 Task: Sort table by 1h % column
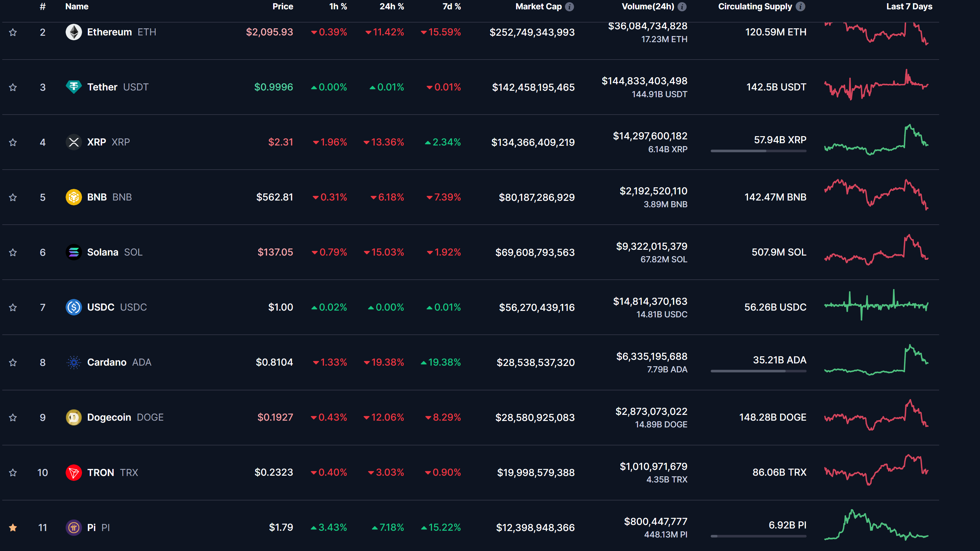point(338,6)
